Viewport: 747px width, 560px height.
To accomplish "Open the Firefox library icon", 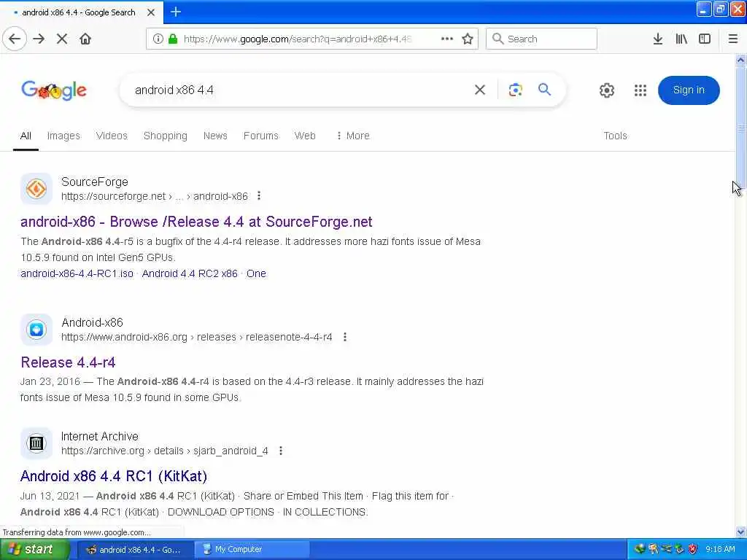I will (x=681, y=39).
